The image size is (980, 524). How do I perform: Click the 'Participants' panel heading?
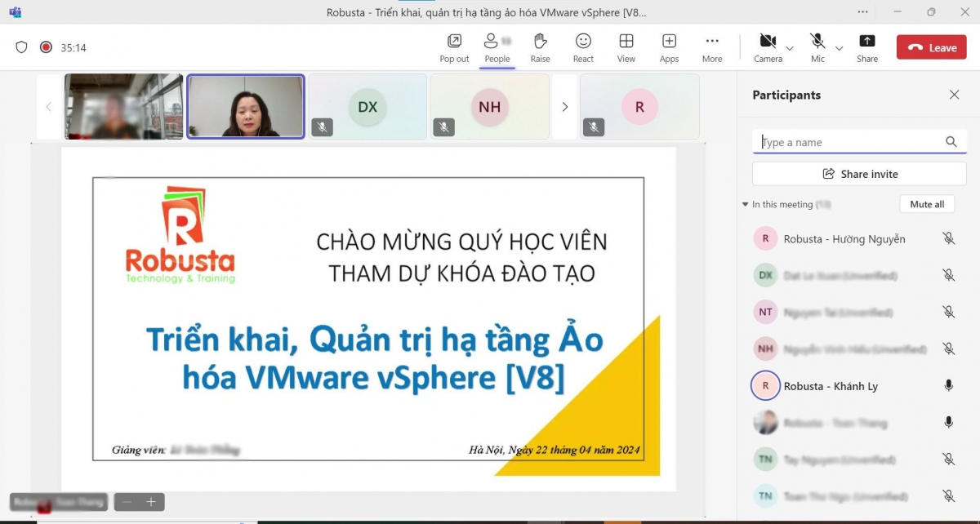click(x=786, y=95)
